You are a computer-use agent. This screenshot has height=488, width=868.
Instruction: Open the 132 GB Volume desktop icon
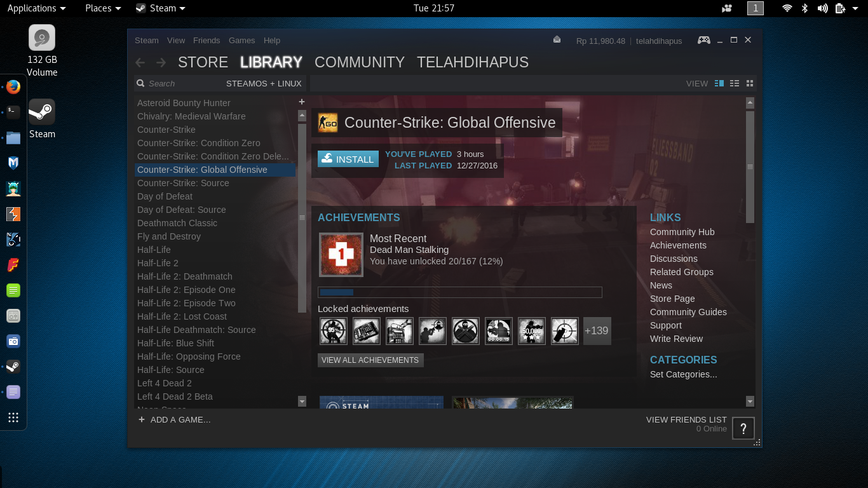42,51
